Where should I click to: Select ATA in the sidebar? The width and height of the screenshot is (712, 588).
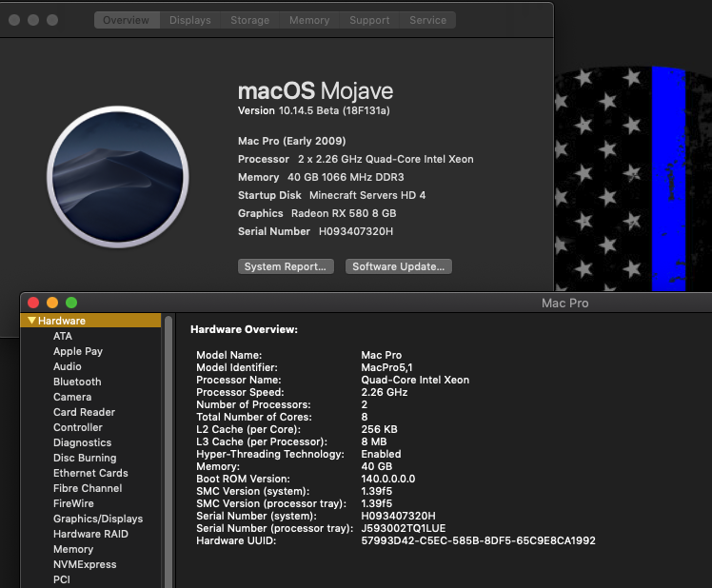[63, 336]
